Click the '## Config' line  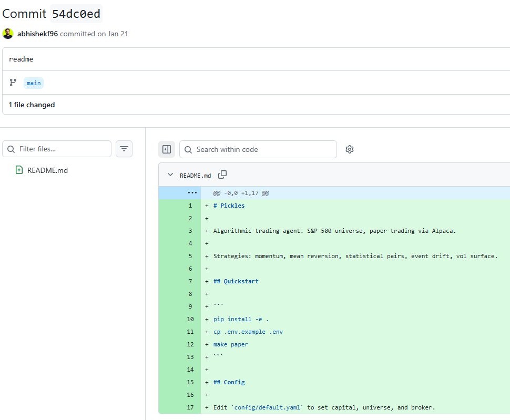click(x=229, y=382)
